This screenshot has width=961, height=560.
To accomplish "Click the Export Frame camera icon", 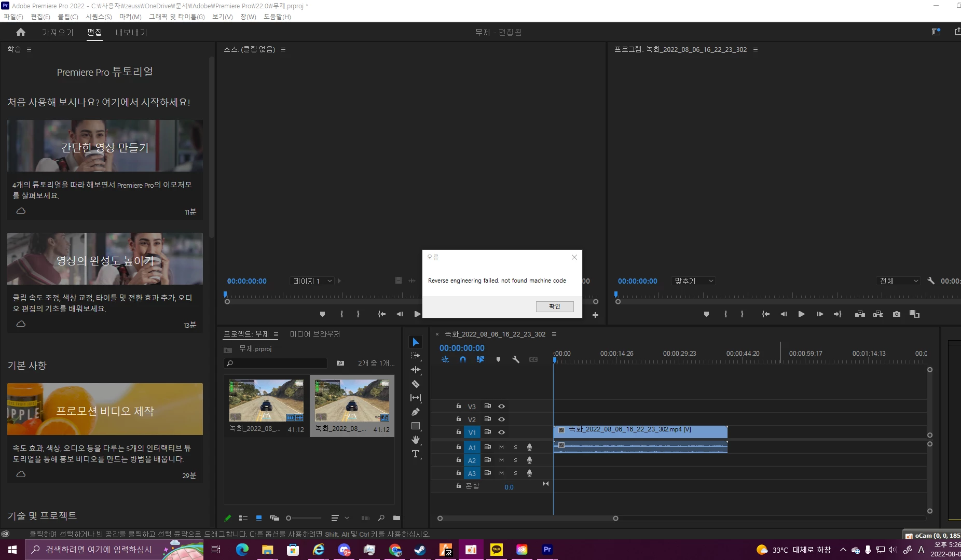I will (896, 314).
